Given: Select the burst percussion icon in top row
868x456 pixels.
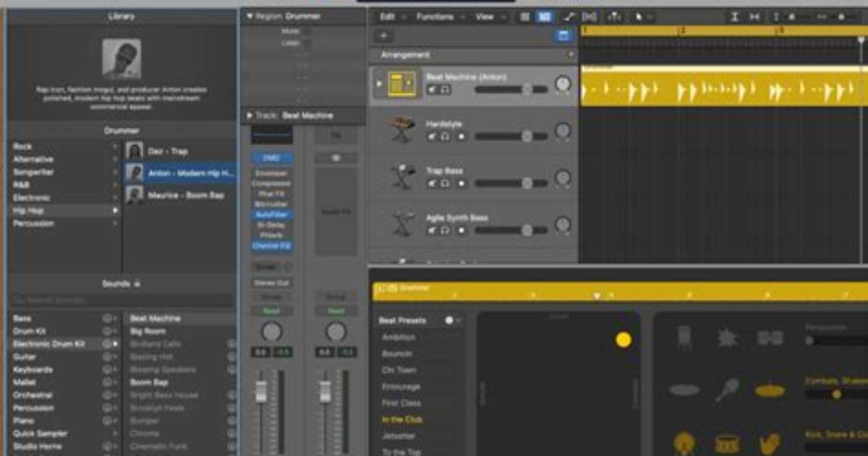Looking at the screenshot, I should [727, 338].
